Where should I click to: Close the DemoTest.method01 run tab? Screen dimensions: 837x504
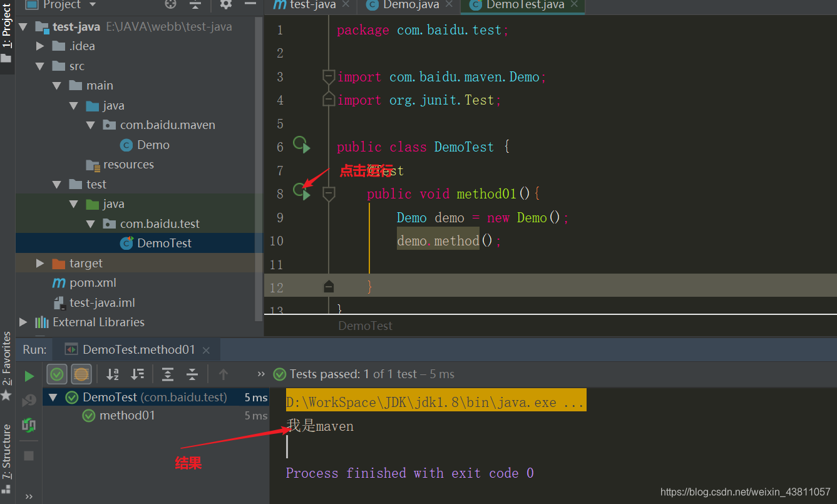[x=206, y=351]
